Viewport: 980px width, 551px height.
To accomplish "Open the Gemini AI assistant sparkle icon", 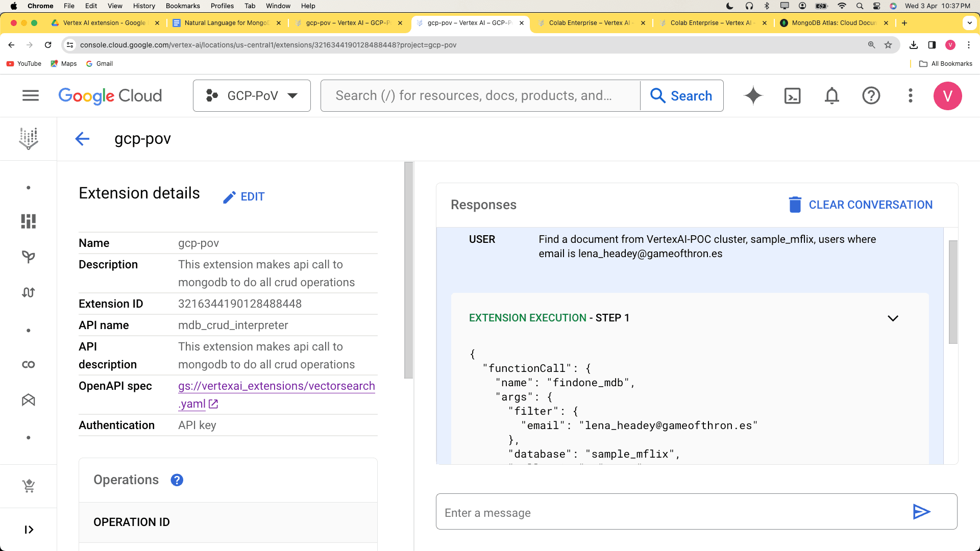I will (x=753, y=95).
